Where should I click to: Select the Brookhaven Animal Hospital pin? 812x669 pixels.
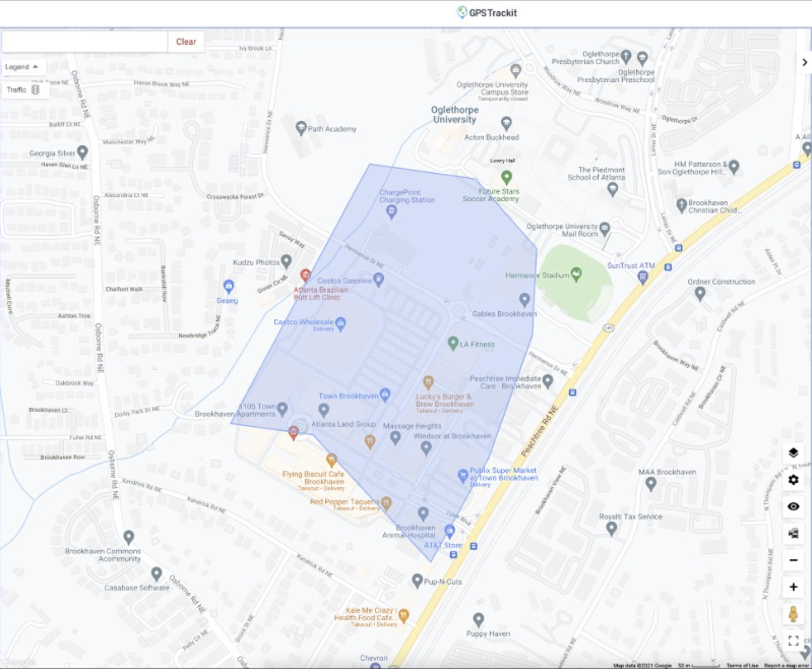click(x=423, y=513)
